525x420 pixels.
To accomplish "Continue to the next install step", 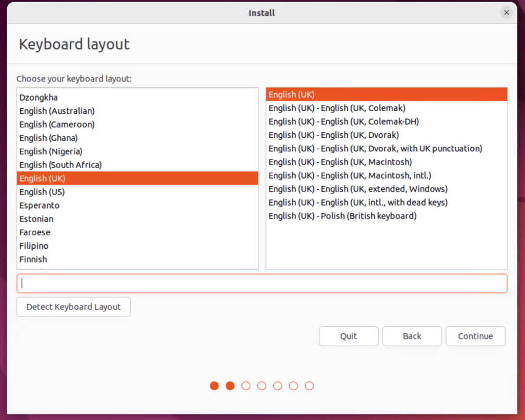I will (475, 336).
